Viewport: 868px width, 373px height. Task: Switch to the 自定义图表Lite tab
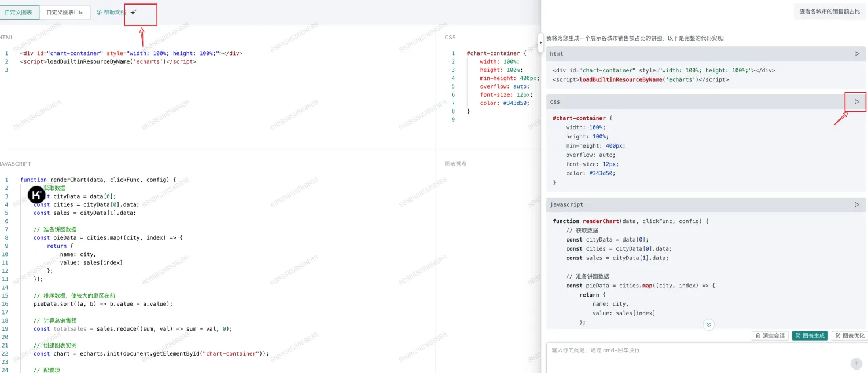pyautogui.click(x=65, y=12)
